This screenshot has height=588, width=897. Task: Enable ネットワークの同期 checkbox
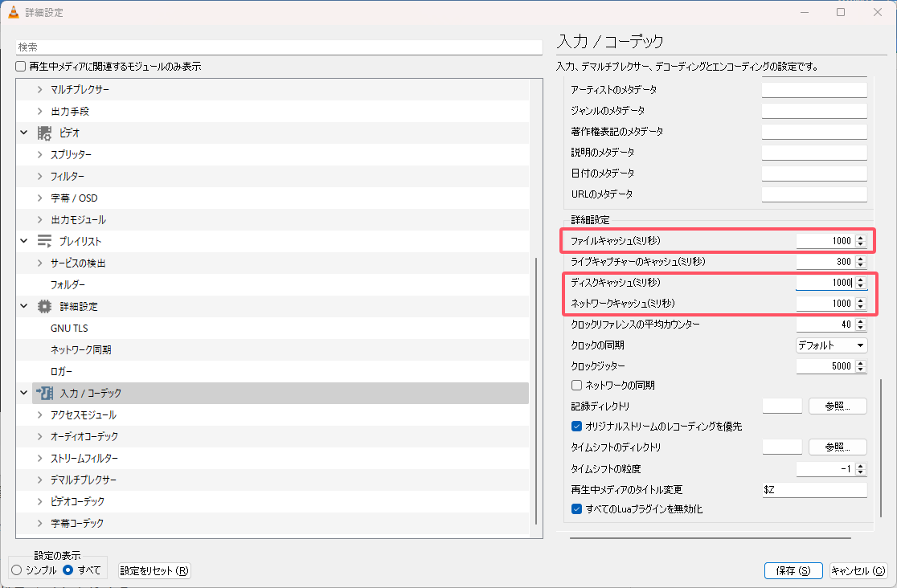pyautogui.click(x=576, y=386)
